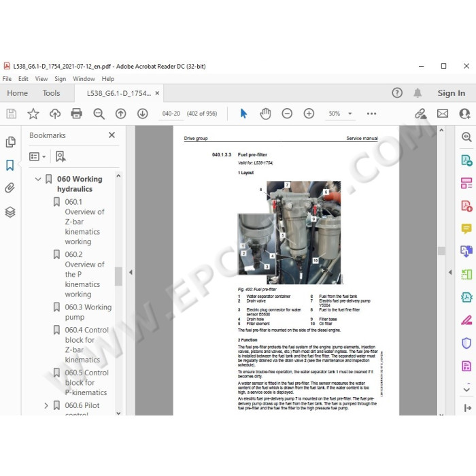Open the File menu

pyautogui.click(x=7, y=79)
